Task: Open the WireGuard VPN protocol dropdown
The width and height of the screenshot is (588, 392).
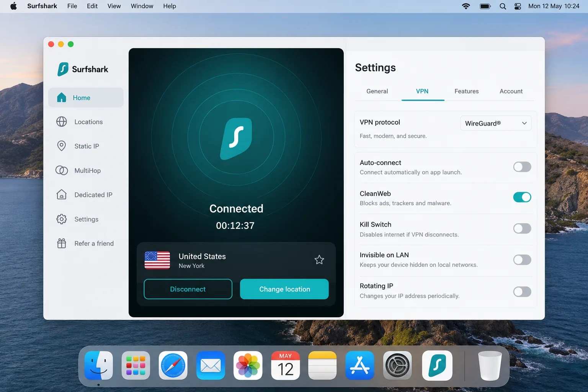Action: coord(496,123)
